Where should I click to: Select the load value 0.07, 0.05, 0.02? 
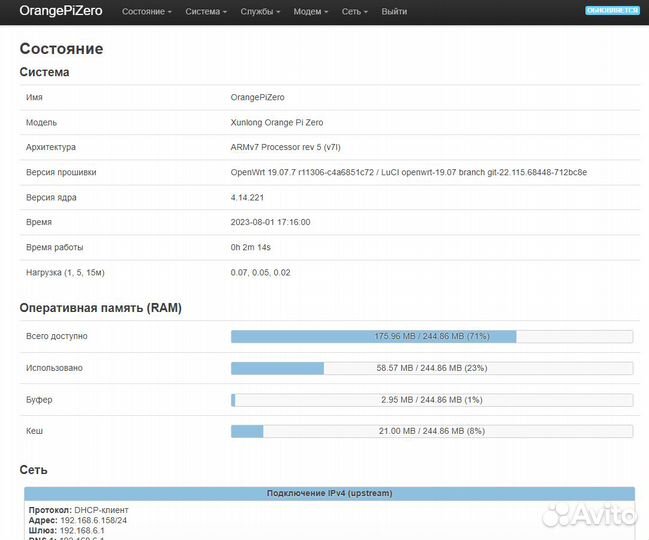(260, 273)
